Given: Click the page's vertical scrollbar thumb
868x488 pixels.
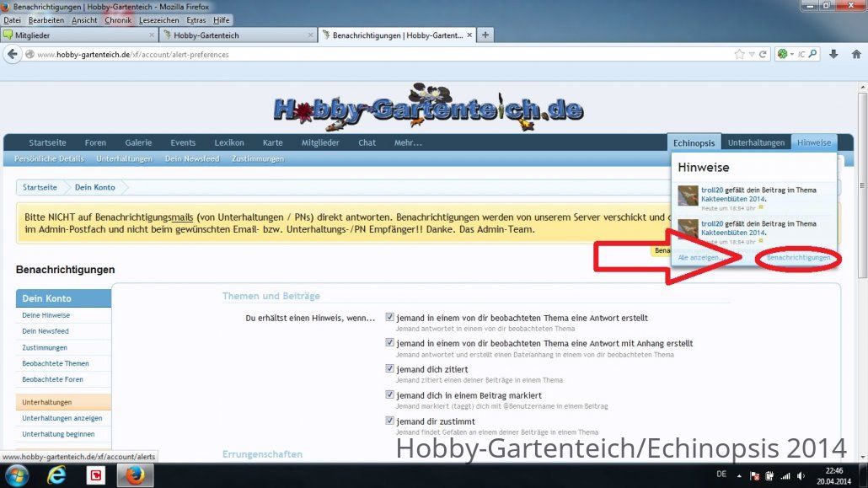Looking at the screenshot, I should [x=862, y=185].
